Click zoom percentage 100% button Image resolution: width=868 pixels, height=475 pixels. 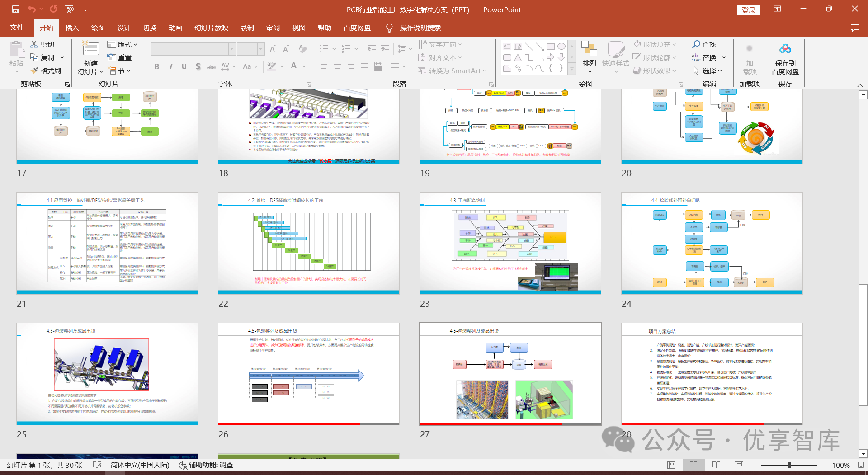841,465
